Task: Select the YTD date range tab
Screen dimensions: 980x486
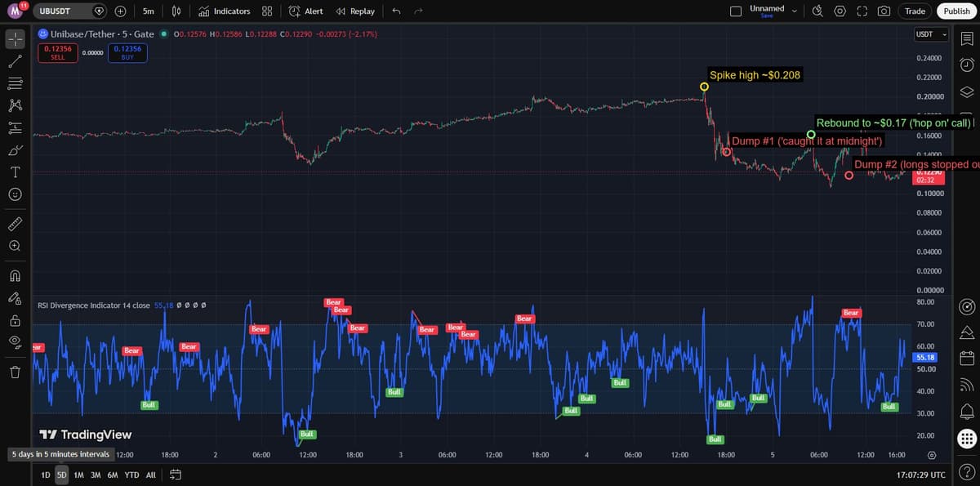Action: (x=131, y=475)
